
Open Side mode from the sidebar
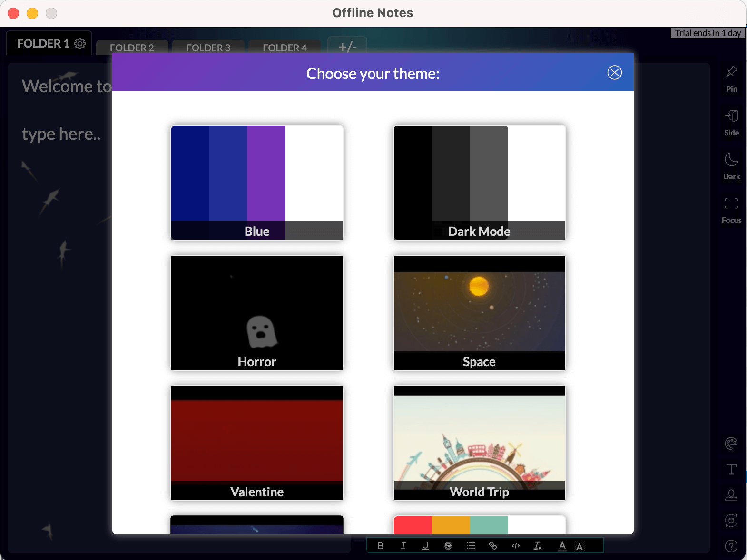[731, 123]
